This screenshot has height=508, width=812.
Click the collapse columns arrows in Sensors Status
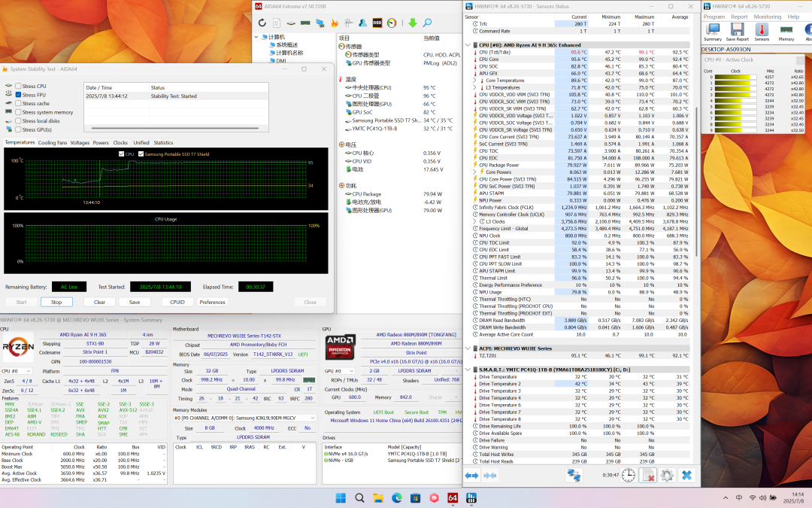[x=490, y=476]
